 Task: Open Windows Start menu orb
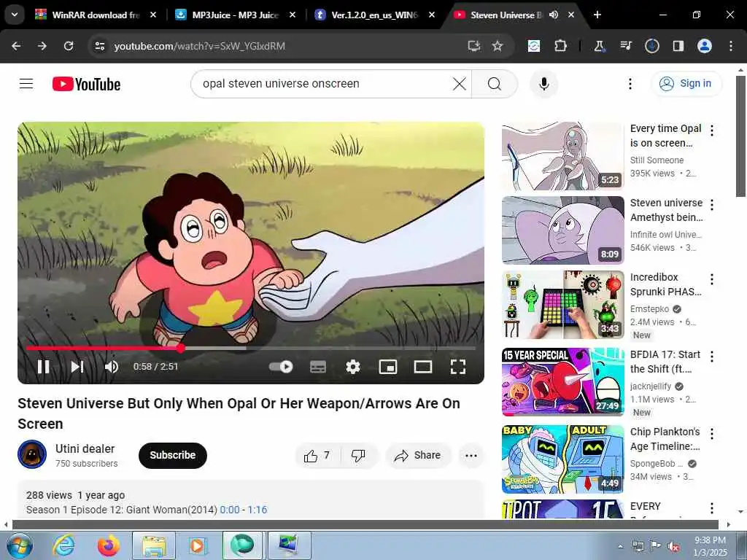pos(20,545)
